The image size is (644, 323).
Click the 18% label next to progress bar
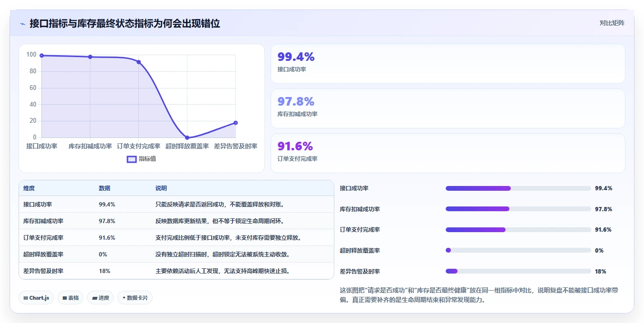tap(601, 272)
